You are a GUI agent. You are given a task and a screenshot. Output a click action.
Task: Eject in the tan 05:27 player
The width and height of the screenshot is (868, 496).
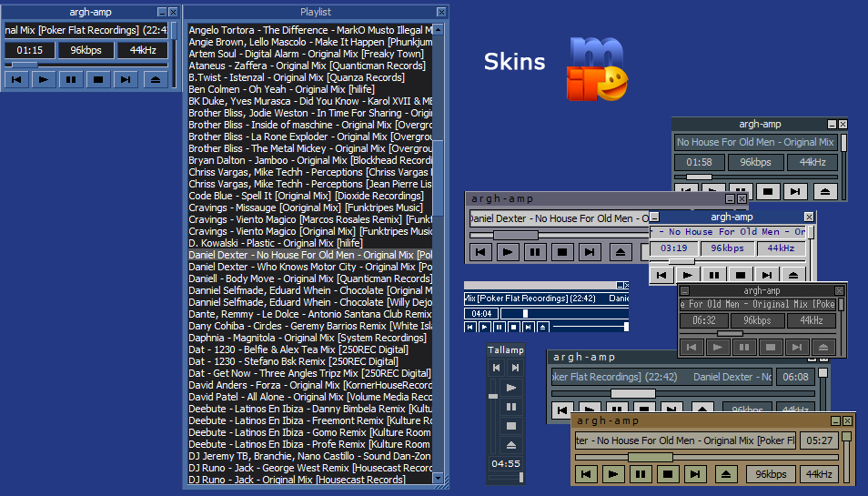coord(726,474)
